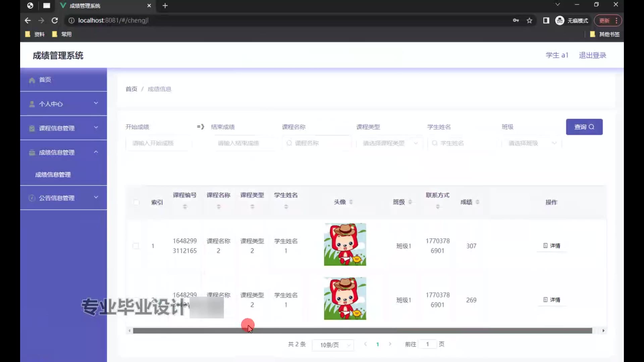Click the 成绩 column sort arrows

[x=477, y=202]
